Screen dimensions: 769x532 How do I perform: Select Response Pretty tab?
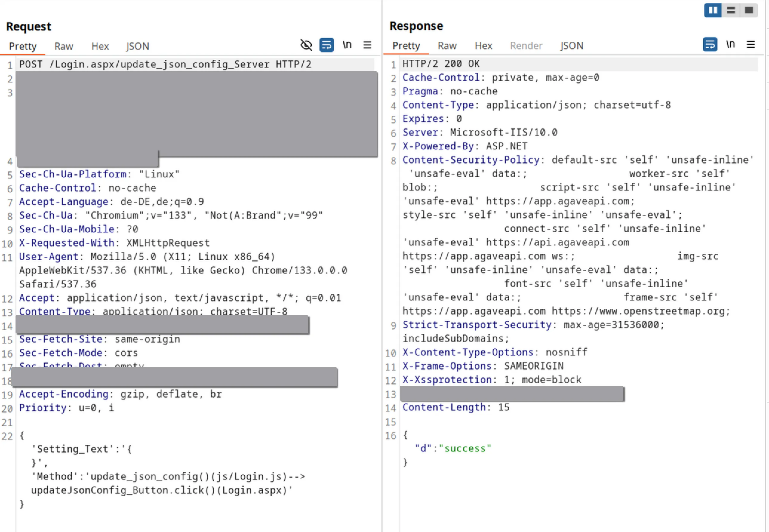pos(406,46)
